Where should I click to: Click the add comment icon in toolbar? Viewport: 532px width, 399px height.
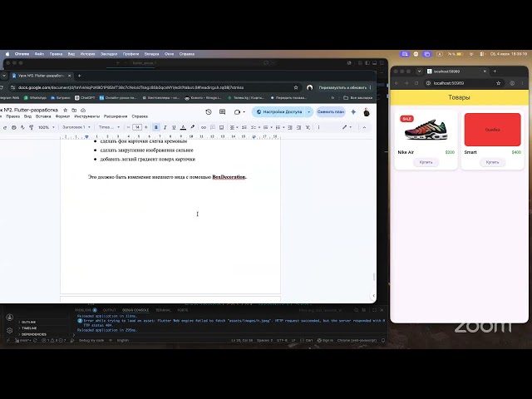point(213,127)
